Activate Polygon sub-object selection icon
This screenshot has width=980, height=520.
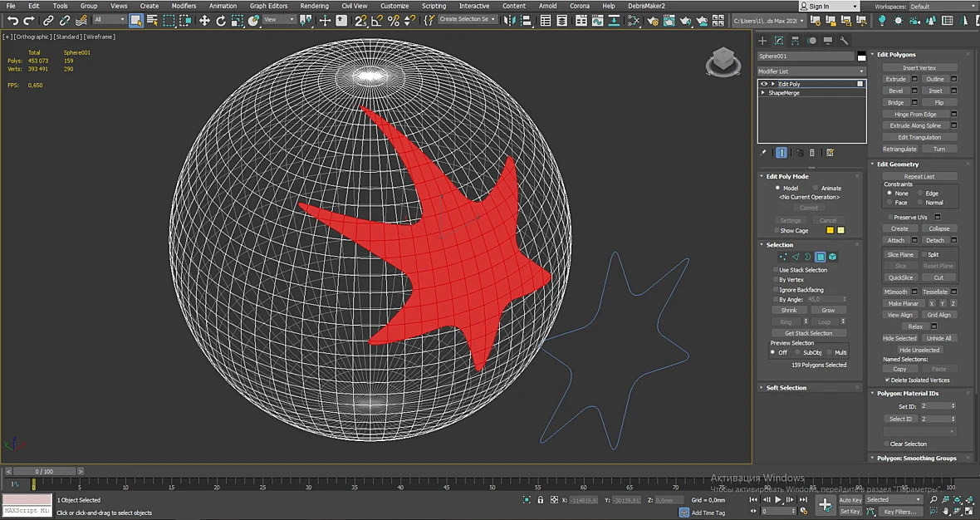(x=821, y=257)
